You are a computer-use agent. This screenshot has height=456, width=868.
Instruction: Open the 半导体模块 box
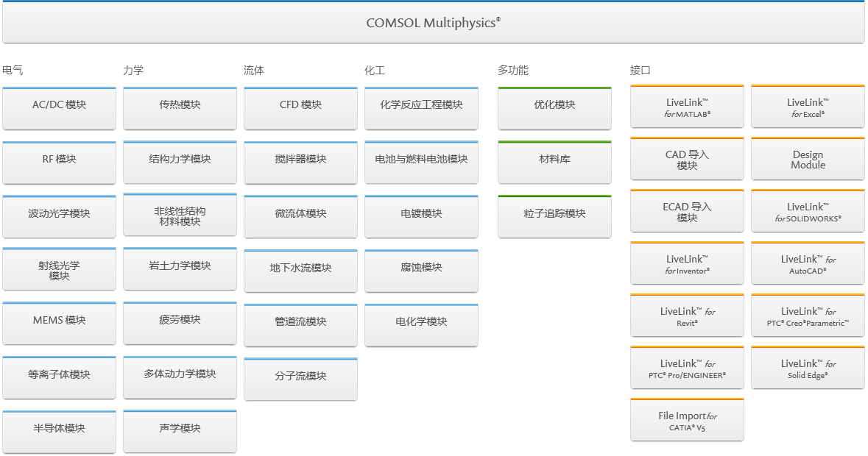[x=59, y=429]
